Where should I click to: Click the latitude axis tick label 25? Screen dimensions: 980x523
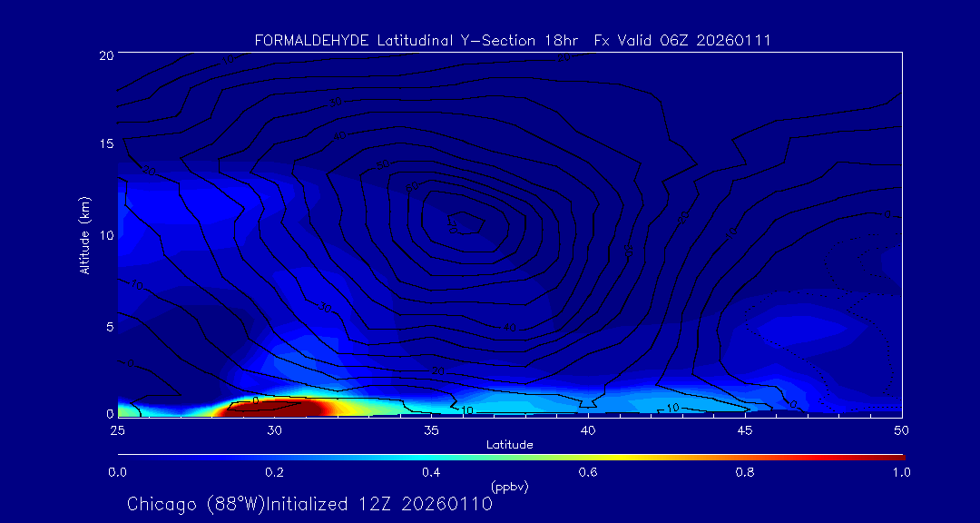point(117,429)
